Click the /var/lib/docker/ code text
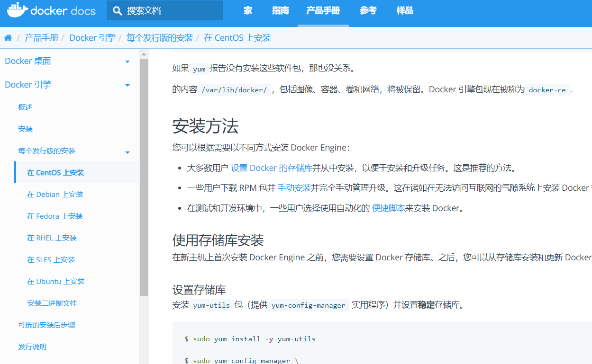The image size is (592, 364). pyautogui.click(x=234, y=90)
